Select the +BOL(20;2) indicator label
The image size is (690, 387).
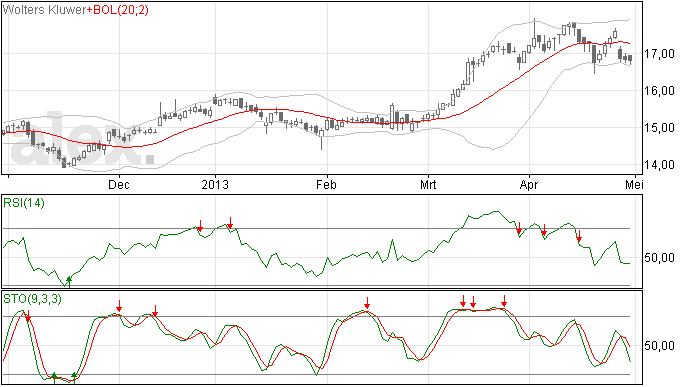point(117,10)
